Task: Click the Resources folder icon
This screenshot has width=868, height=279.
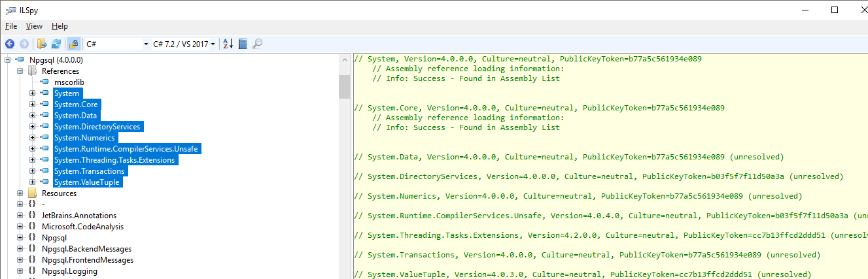Action: point(32,193)
